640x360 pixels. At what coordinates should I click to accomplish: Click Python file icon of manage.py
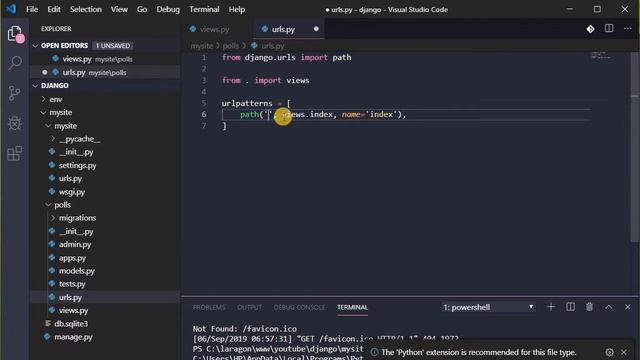pos(47,337)
